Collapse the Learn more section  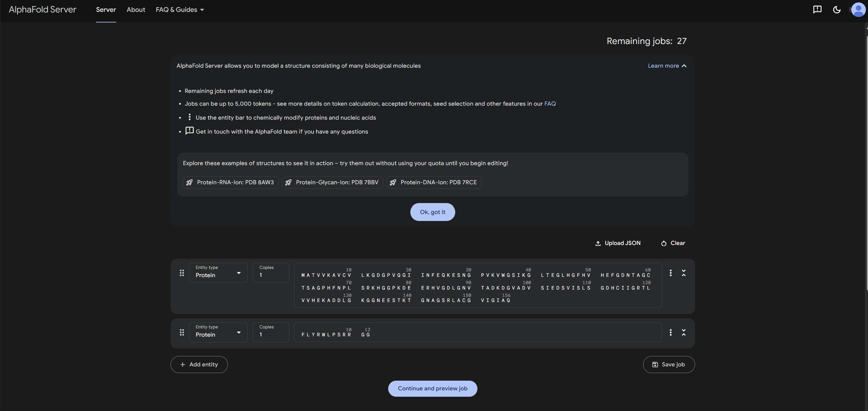[x=667, y=66]
